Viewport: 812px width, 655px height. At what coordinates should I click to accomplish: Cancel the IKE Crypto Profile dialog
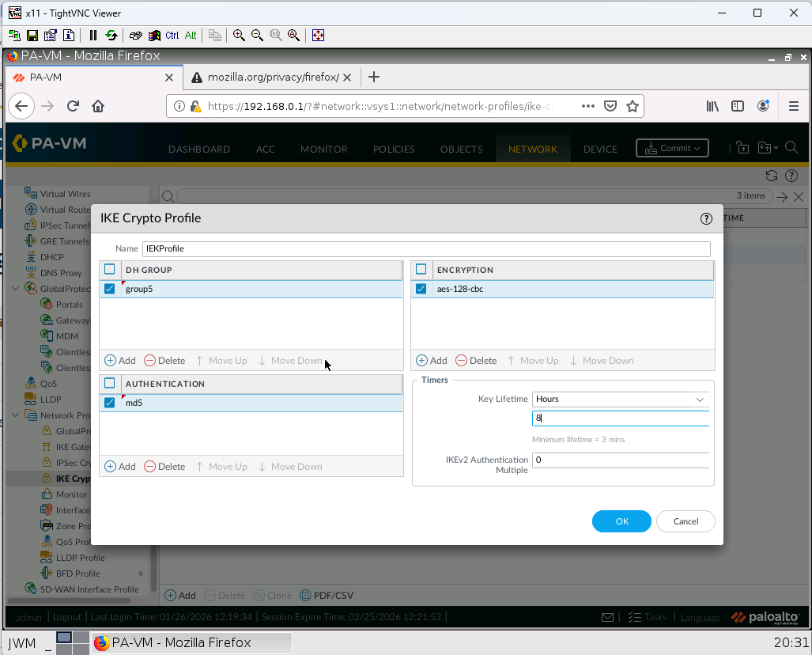click(x=685, y=521)
